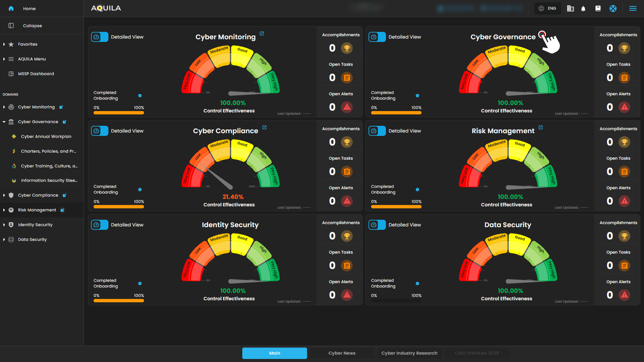Click the Cyber Monitoring Accomplishments trophy icon
The height and width of the screenshot is (362, 644).
pos(347,48)
